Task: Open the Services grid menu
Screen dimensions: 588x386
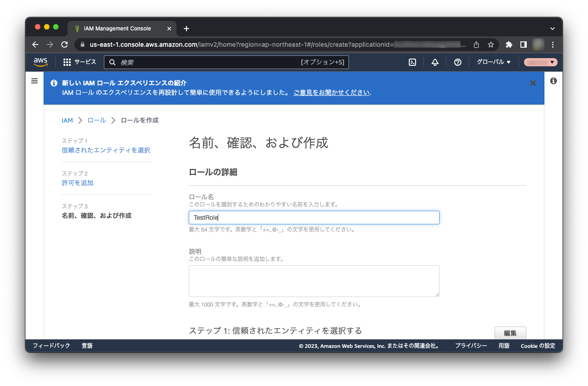Action: (x=79, y=62)
